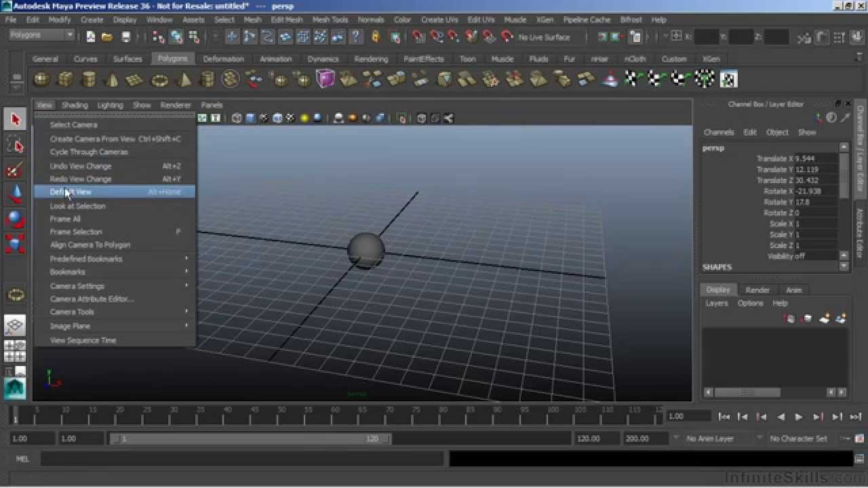Viewport: 868px width, 488px height.
Task: Activate the Scale tool
Action: click(x=15, y=244)
